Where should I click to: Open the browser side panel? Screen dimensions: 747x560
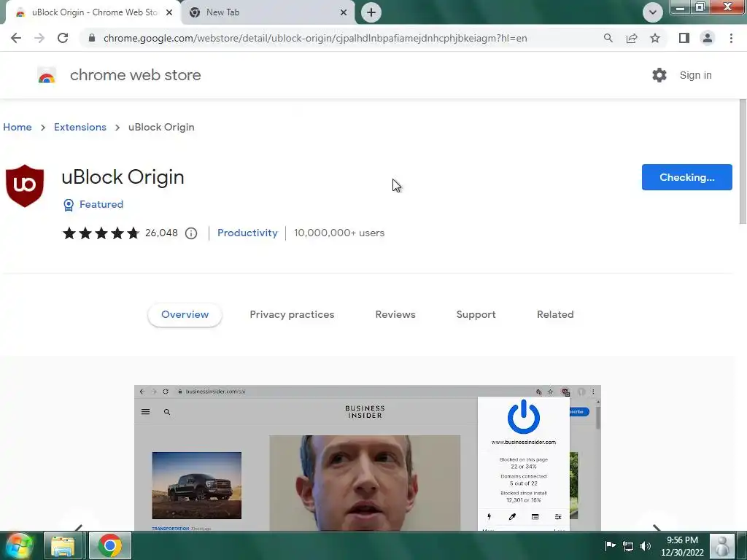click(684, 38)
